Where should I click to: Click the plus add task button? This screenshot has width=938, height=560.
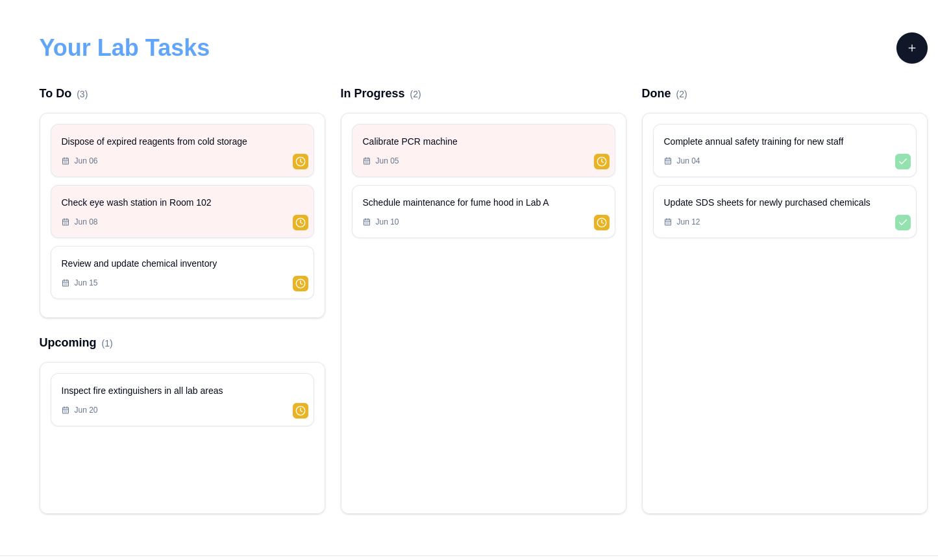pos(911,48)
